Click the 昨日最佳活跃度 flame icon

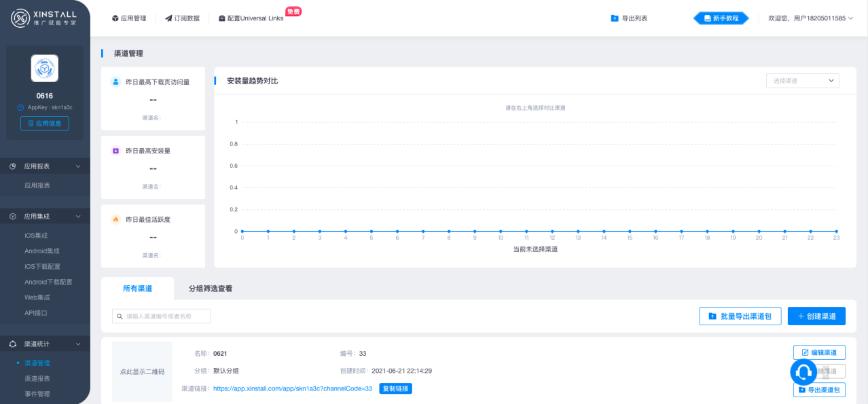point(115,219)
